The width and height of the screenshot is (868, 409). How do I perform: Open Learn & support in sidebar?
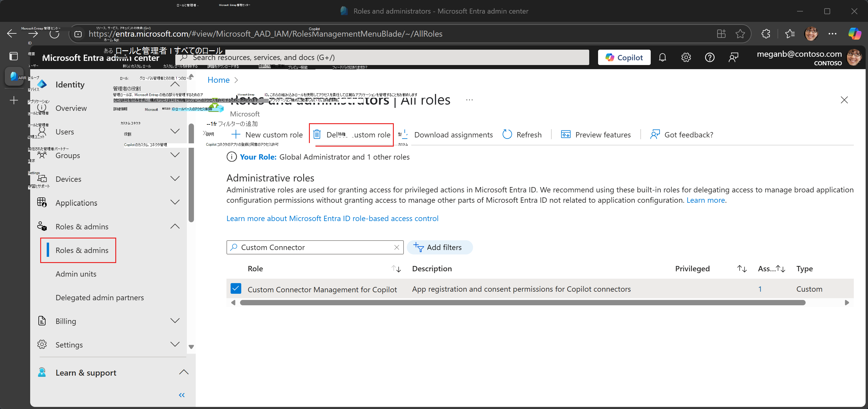(86, 373)
